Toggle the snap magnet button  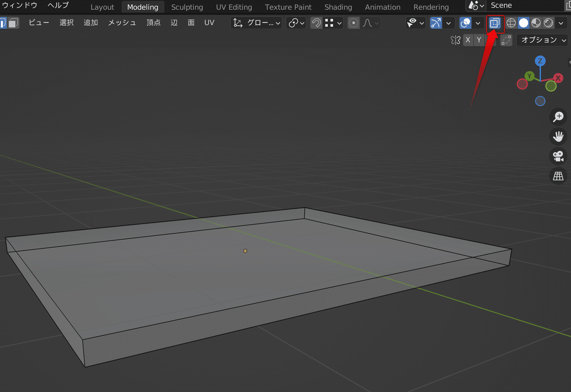316,23
